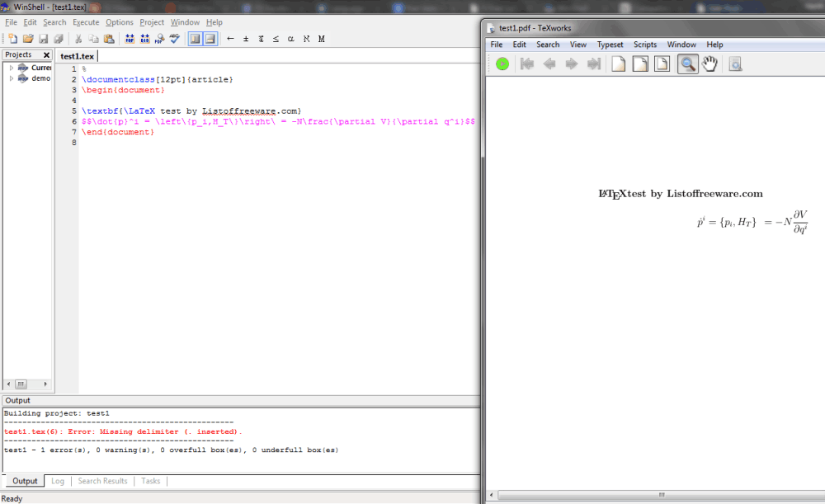The image size is (825, 504).
Task: Click the Projects panel horizontal scrollbar thumb
Action: [21, 384]
